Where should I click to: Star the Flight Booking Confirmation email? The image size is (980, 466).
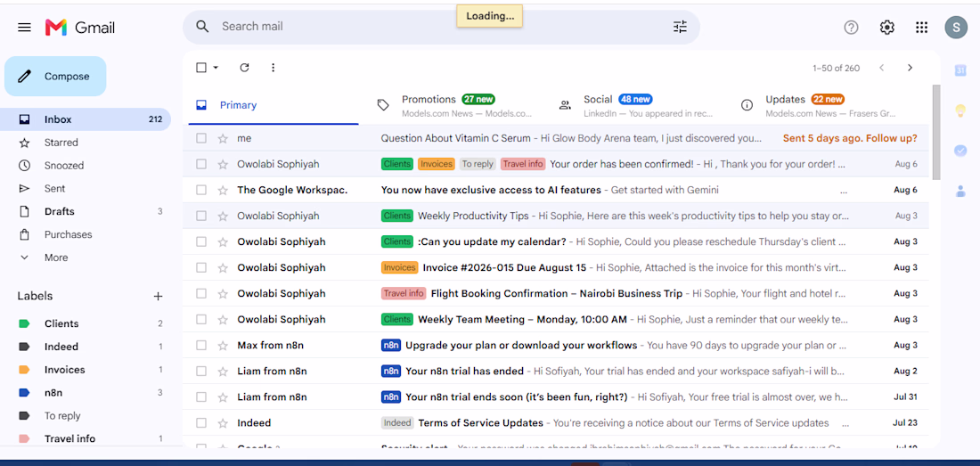pyautogui.click(x=223, y=293)
